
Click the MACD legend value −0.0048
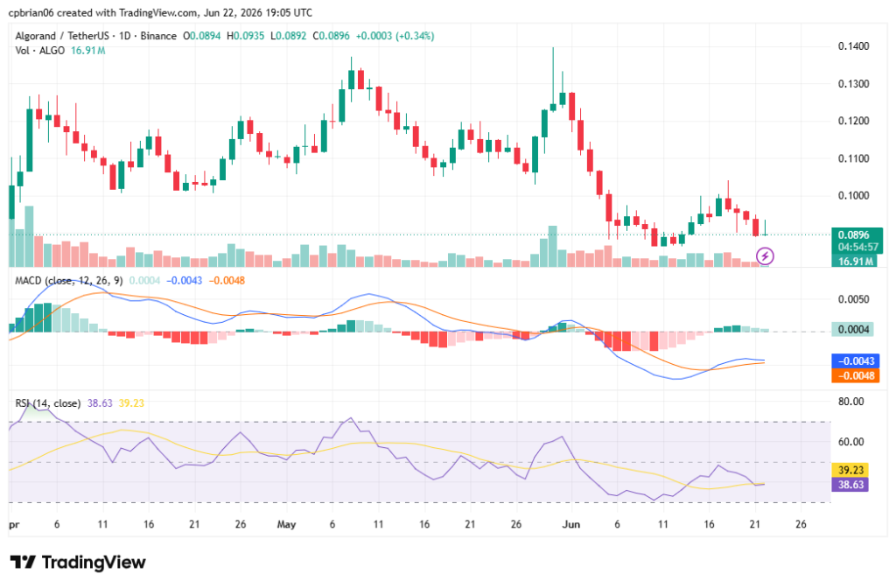coord(227,281)
